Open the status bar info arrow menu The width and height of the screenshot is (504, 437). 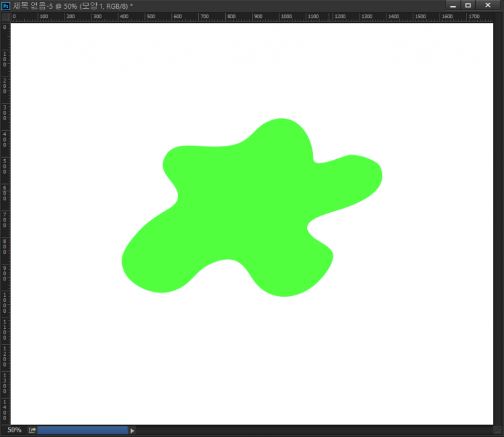tap(132, 430)
